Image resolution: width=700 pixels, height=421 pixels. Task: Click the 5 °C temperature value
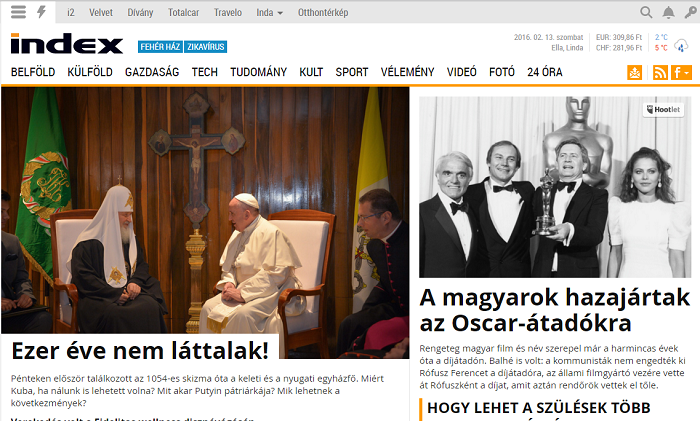click(x=661, y=48)
